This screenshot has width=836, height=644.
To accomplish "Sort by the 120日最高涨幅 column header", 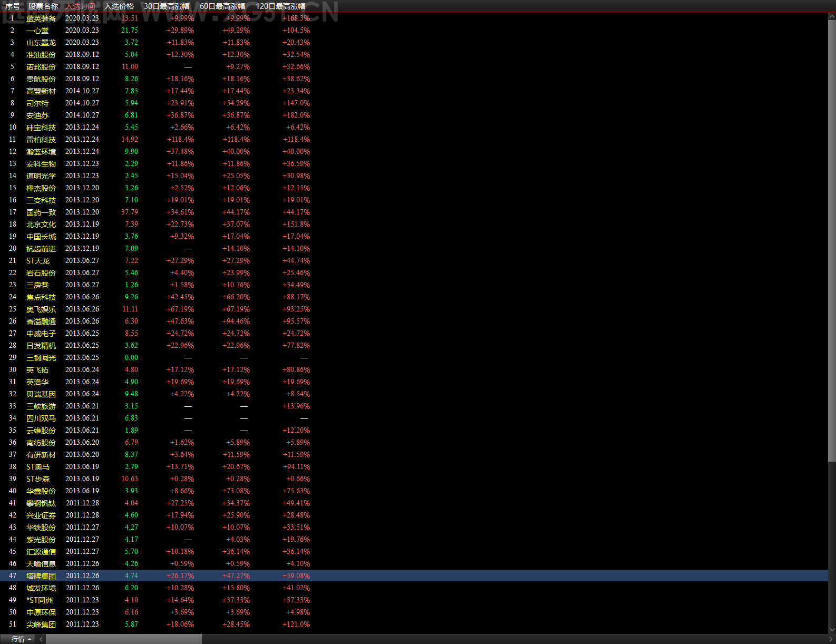I will pos(280,6).
